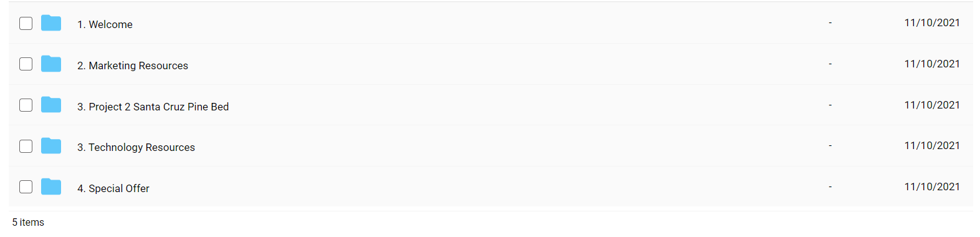Mark the 4. Special Offer checkbox
The image size is (980, 237).
click(x=26, y=186)
